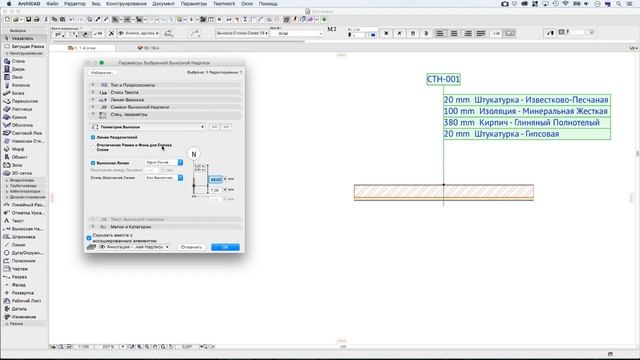Image resolution: width=640 pixels, height=360 pixels.
Task: Toggle Линии Разделителей checkbox
Action: coord(93,138)
